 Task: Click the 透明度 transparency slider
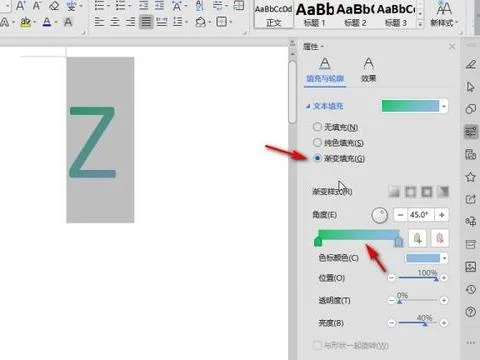(418, 300)
